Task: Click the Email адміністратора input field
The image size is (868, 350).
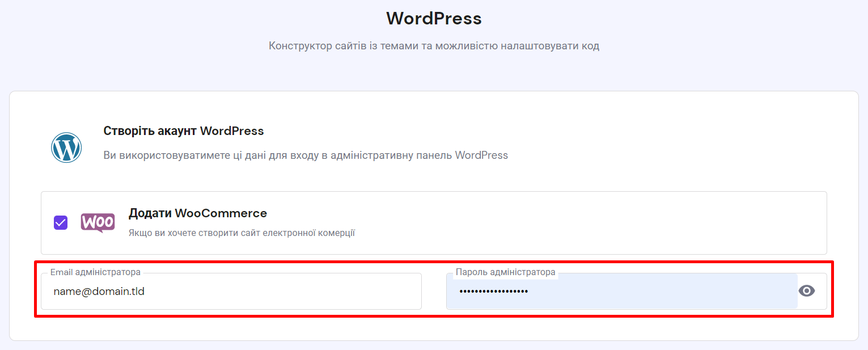Action: 231,292
